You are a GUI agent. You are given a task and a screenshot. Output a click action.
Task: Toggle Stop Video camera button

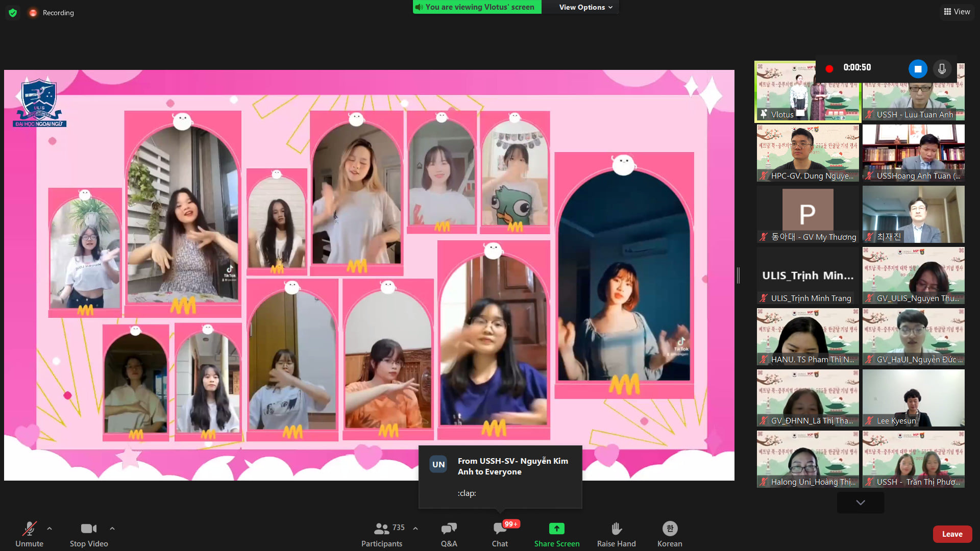88,529
